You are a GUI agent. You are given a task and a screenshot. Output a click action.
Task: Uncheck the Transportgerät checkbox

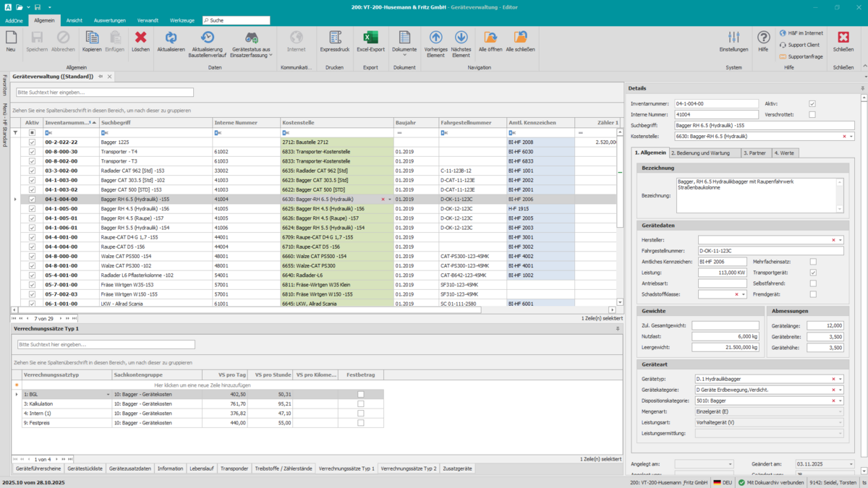pos(813,273)
